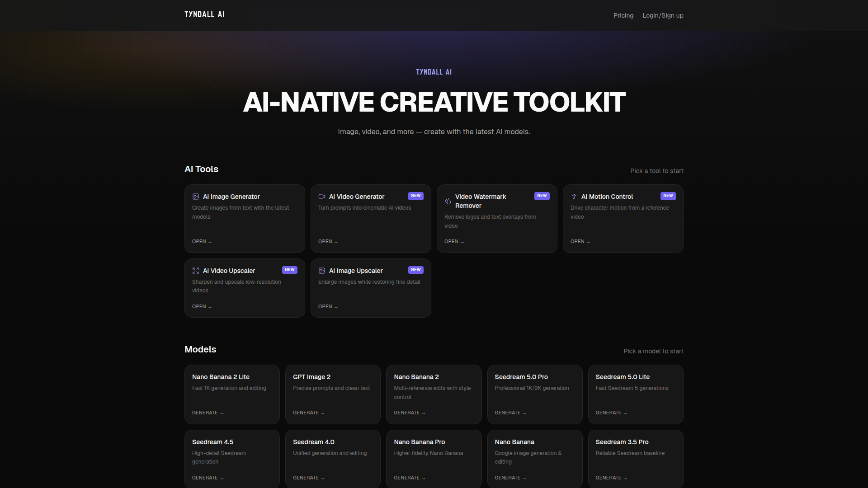
Task: Click the image icon beside AI Image Generator
Action: (196, 197)
